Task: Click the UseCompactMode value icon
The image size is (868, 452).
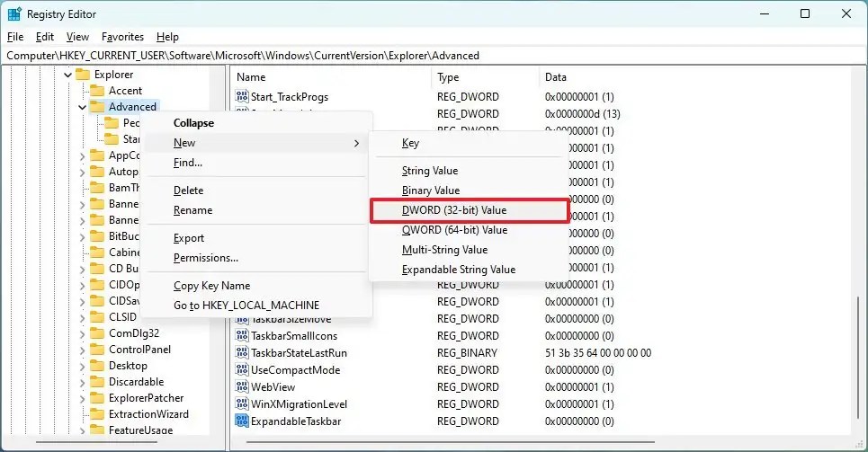Action: click(x=242, y=369)
